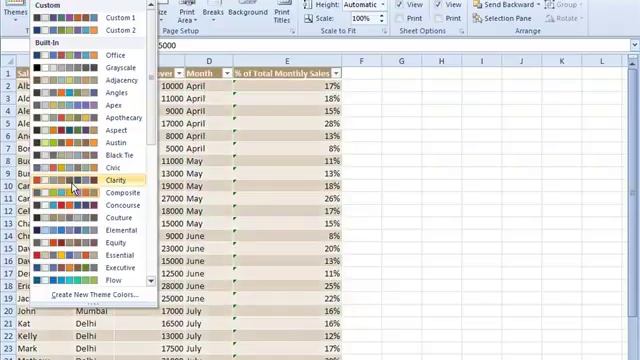Select the Custom 2 color theme
The image size is (640, 360).
(89, 30)
